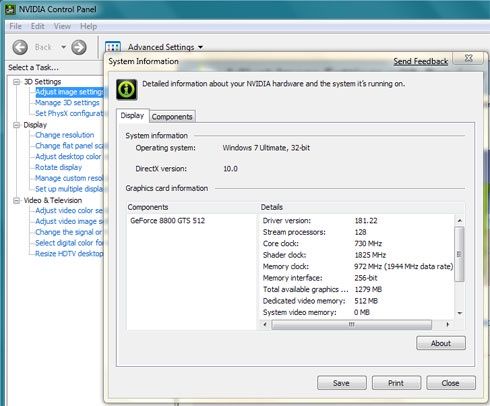Click the Close button

pyautogui.click(x=451, y=383)
